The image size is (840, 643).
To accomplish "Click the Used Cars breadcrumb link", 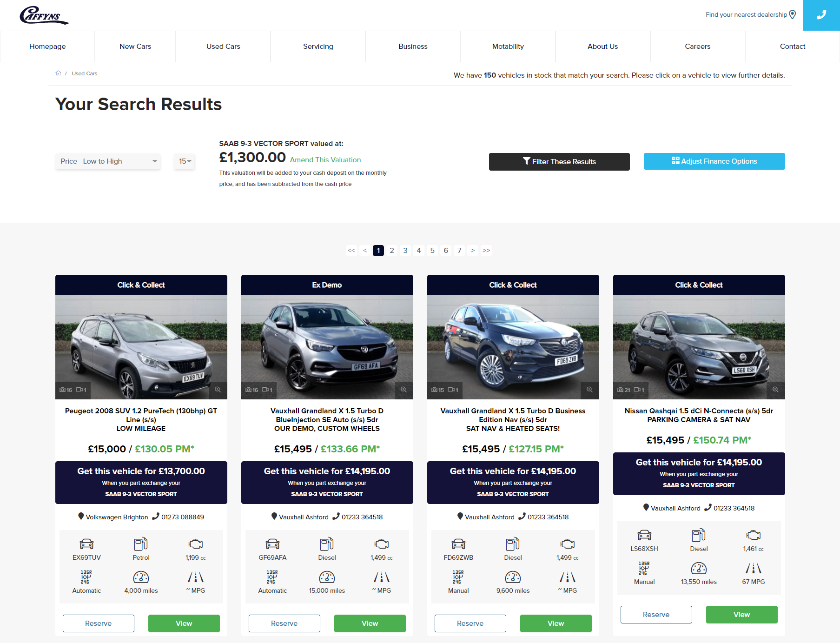I will point(85,73).
